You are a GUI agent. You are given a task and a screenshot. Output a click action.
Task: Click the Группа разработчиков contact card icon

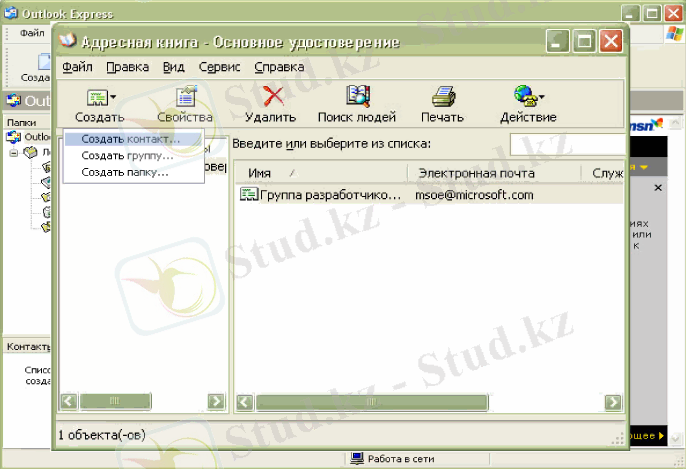click(x=249, y=195)
